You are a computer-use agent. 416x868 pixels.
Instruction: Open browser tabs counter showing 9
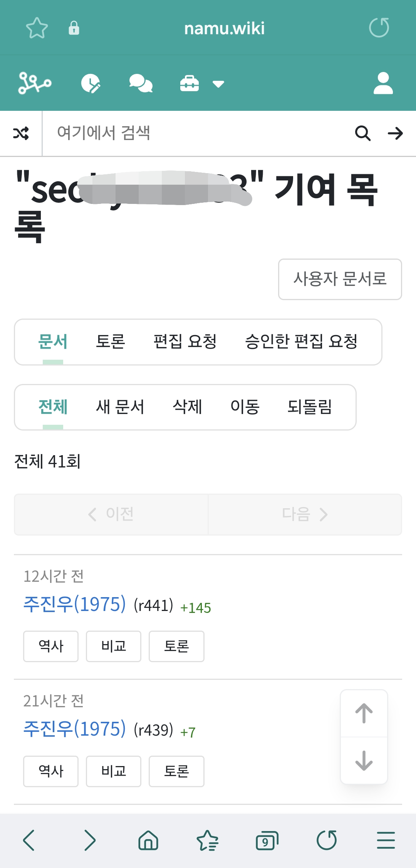(x=267, y=840)
